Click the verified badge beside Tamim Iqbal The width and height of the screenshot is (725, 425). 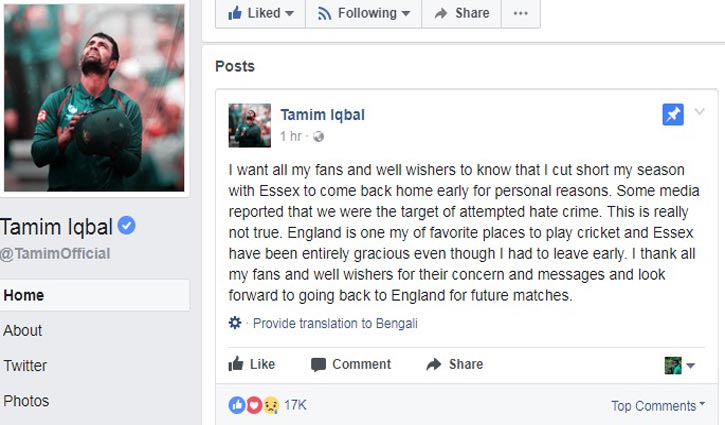127,225
